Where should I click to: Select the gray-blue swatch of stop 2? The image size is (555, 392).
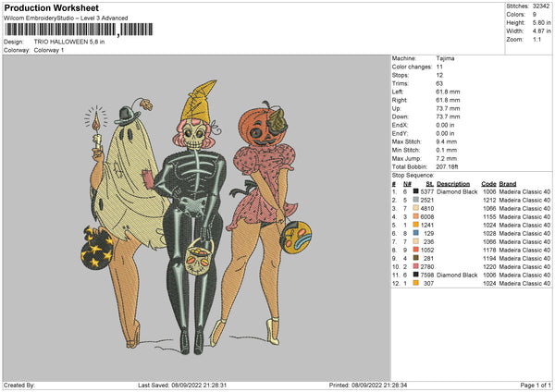point(416,200)
